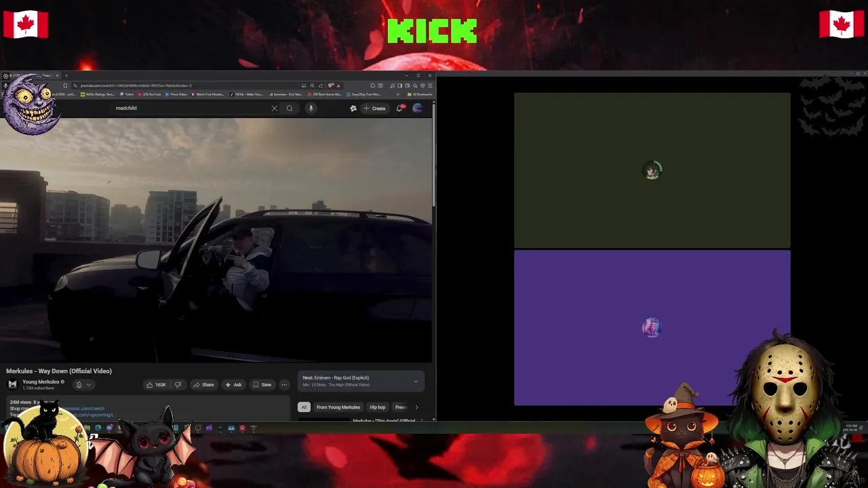Open the YouTube account avatar menu
Image resolution: width=868 pixels, height=488 pixels.
point(418,108)
